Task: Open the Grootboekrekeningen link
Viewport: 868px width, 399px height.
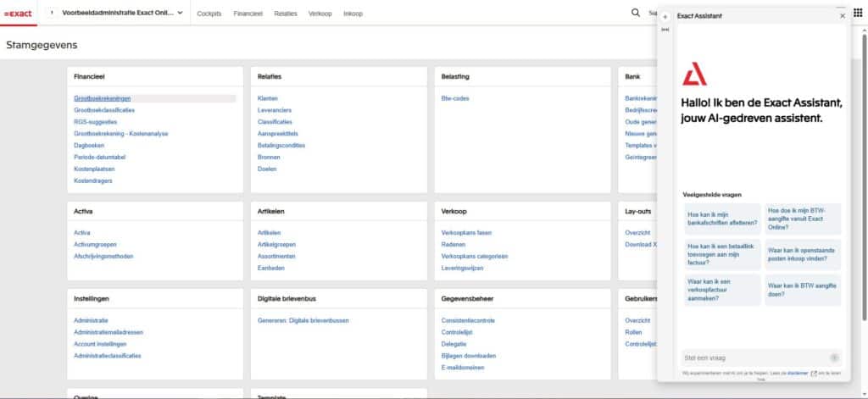Action: [x=102, y=98]
